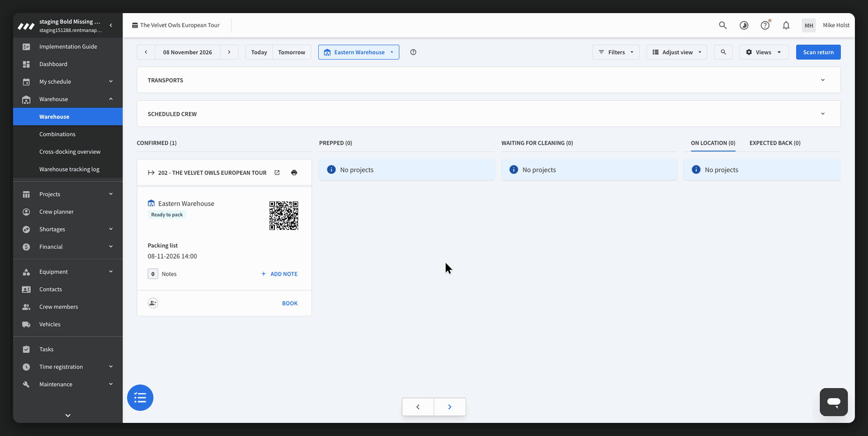Go to previous day arrow
This screenshot has width=868, height=436.
coord(146,52)
